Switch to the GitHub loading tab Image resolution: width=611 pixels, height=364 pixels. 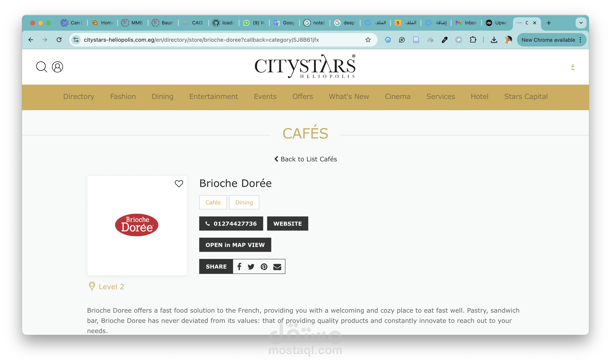pyautogui.click(x=223, y=23)
